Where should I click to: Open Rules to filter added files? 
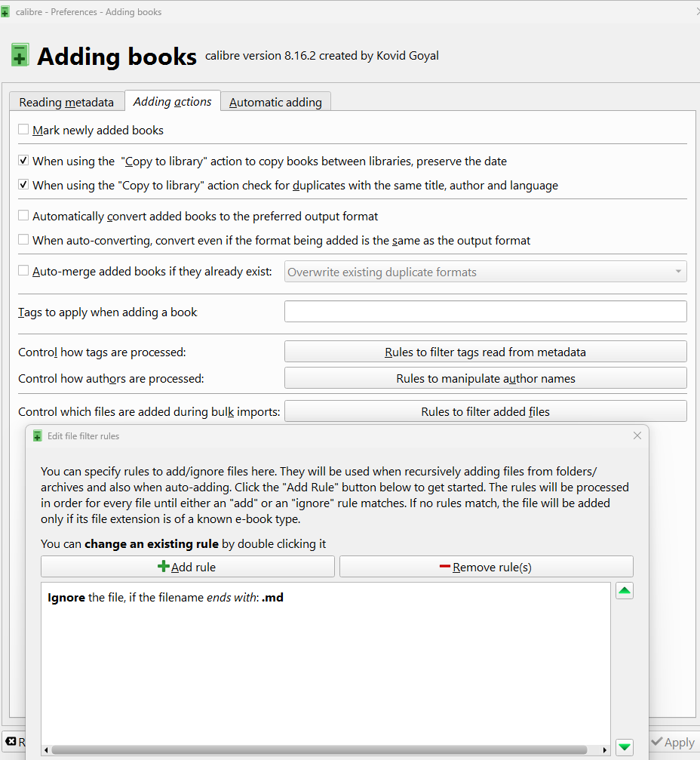coord(485,411)
